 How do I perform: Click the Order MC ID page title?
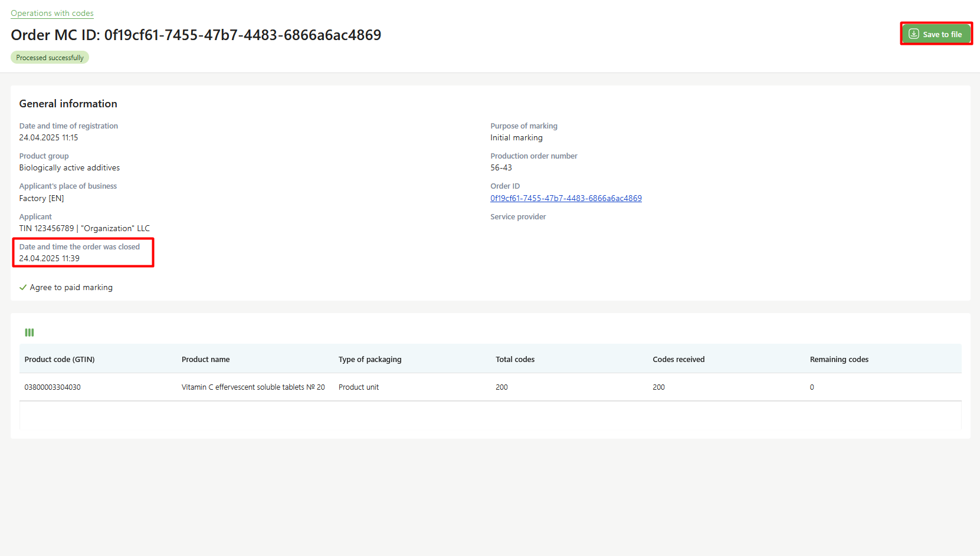tap(196, 35)
